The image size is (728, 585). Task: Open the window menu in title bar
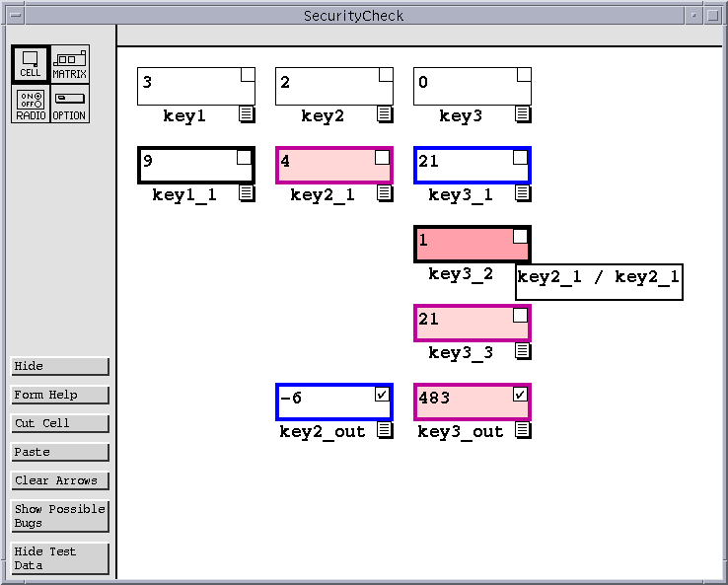pyautogui.click(x=16, y=16)
